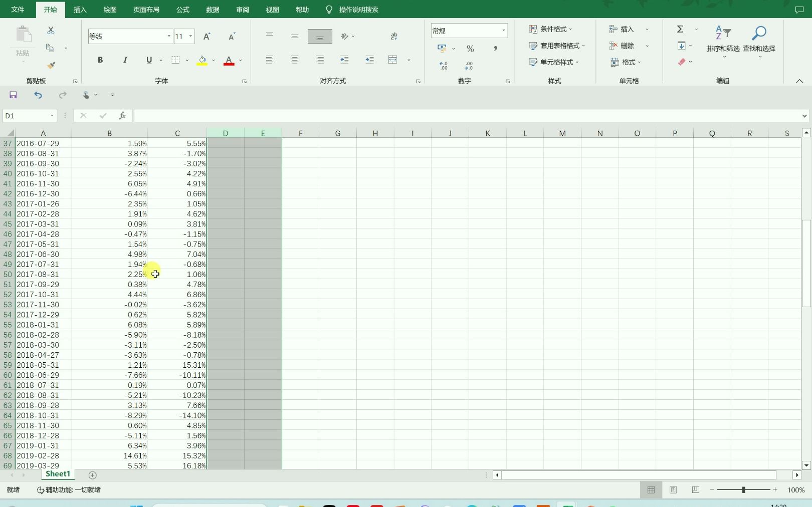Viewport: 812px width, 507px height.
Task: Toggle align text left
Action: pyautogui.click(x=270, y=60)
